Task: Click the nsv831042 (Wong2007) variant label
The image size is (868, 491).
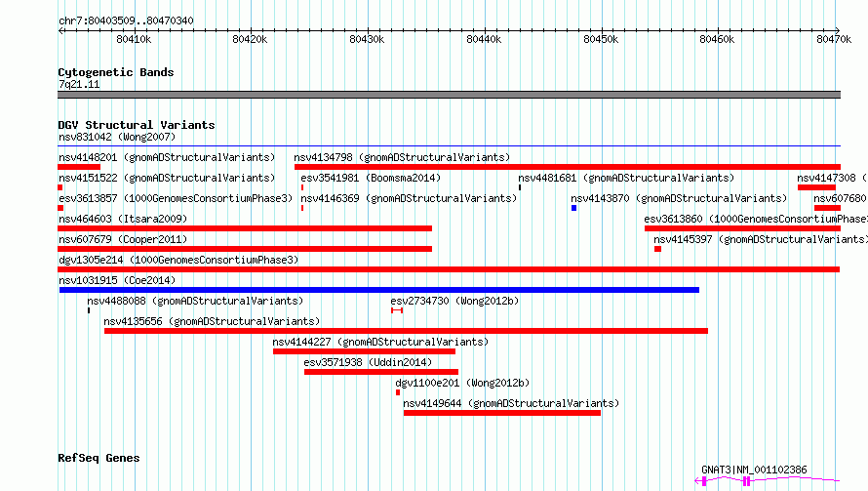Action: pos(117,137)
